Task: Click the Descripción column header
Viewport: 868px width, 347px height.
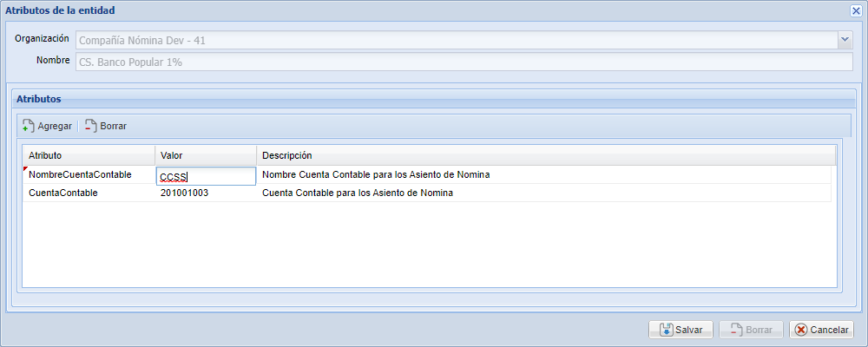Action: point(546,155)
